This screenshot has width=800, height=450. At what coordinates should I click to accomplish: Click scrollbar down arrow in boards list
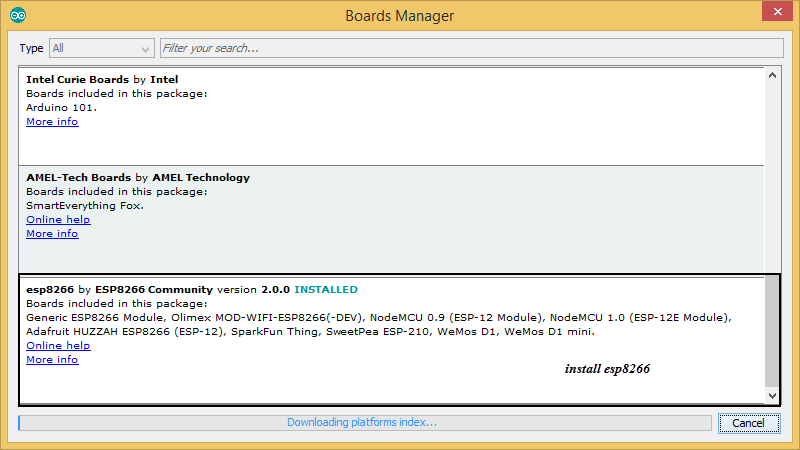[x=772, y=395]
